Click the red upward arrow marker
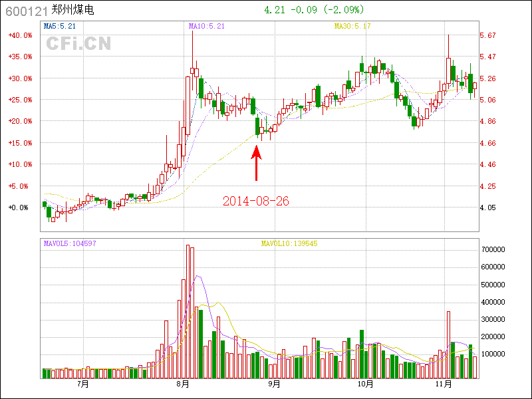 click(256, 163)
